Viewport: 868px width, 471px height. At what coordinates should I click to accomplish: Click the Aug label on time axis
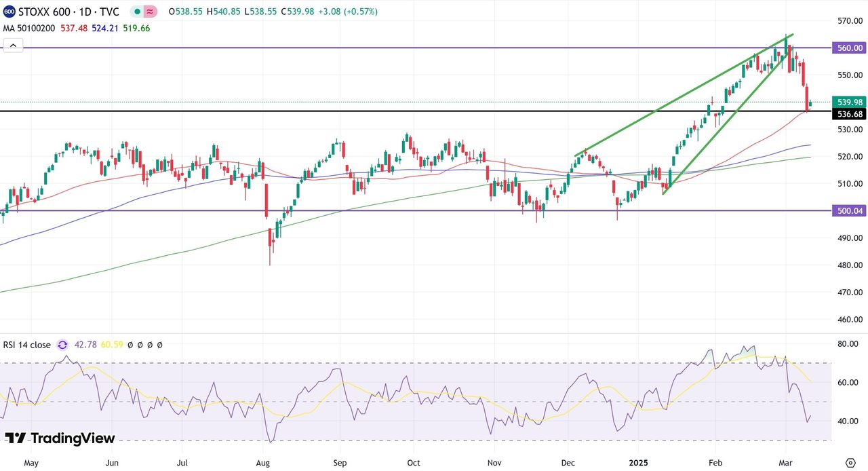click(263, 463)
